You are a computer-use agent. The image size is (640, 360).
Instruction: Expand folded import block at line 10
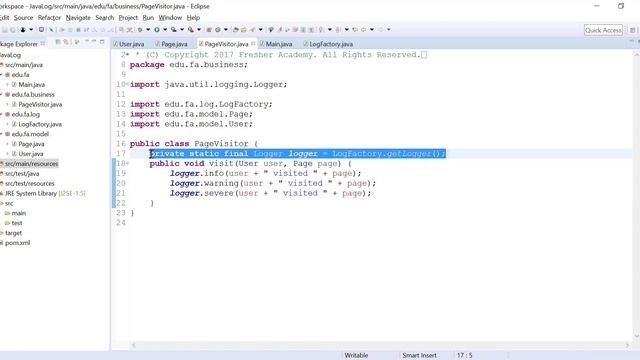127,84
